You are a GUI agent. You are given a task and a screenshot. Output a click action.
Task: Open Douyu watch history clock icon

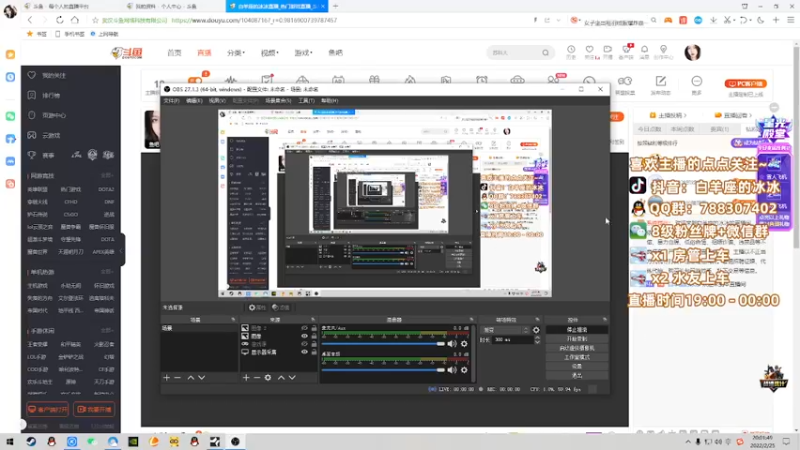point(571,50)
